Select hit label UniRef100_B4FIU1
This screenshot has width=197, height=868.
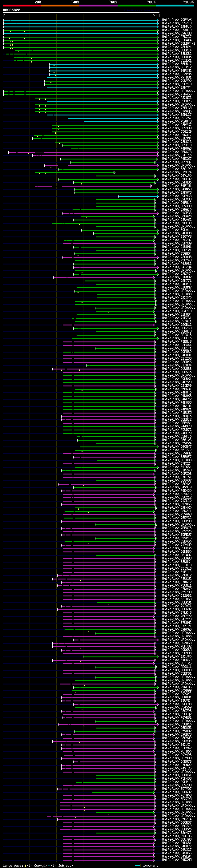click(x=176, y=186)
